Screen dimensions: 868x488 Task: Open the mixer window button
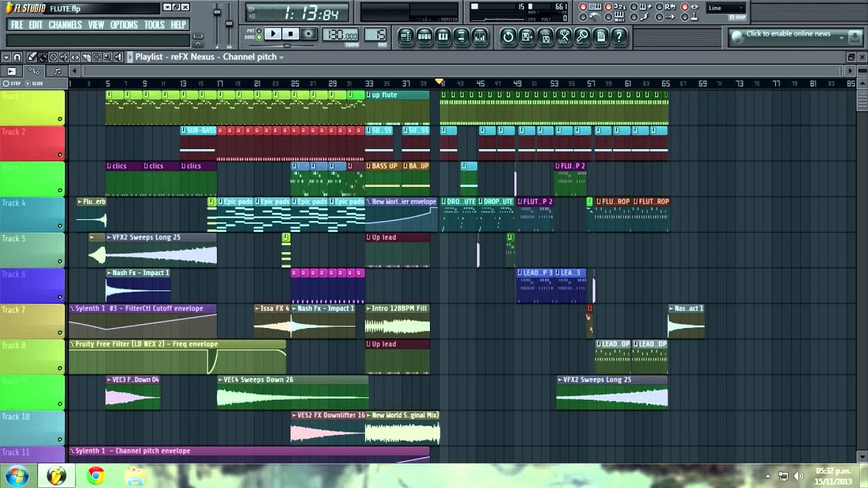pyautogui.click(x=479, y=37)
